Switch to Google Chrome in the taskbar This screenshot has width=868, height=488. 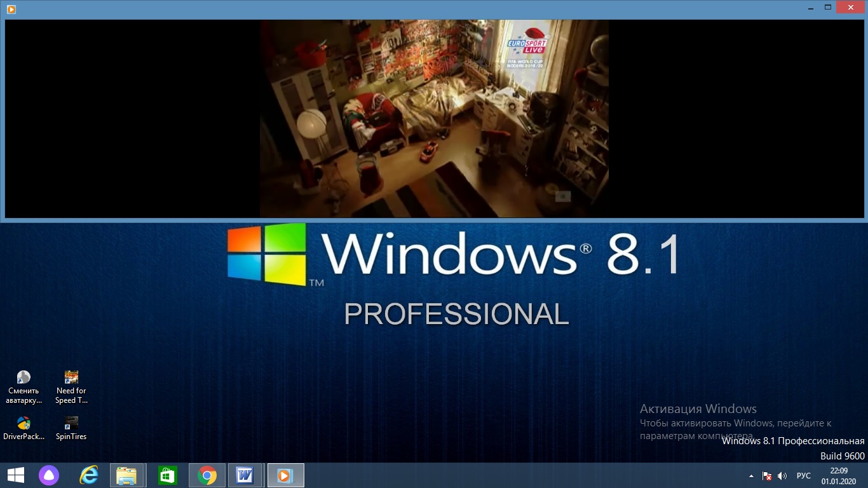tap(207, 475)
